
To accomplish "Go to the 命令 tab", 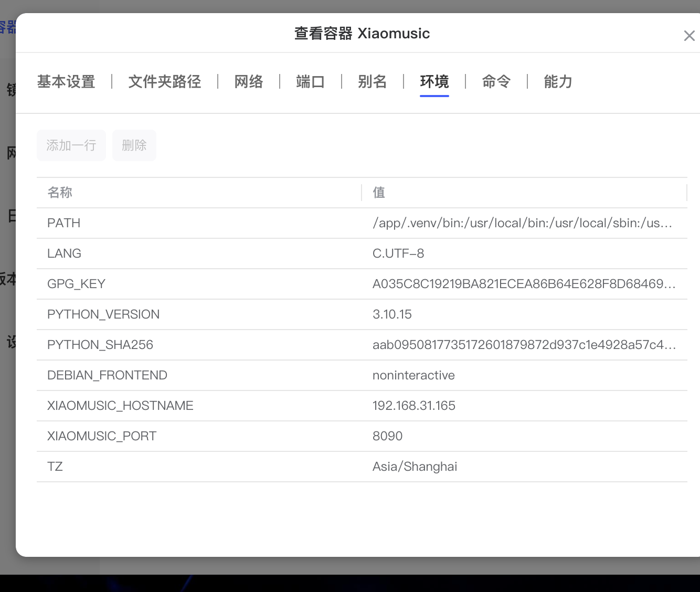I will [x=496, y=82].
